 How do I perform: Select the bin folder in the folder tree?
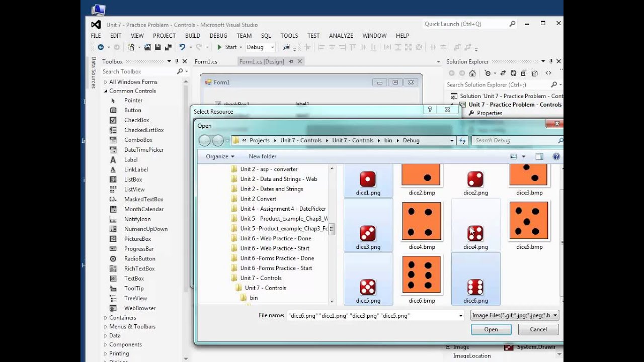coord(249,298)
